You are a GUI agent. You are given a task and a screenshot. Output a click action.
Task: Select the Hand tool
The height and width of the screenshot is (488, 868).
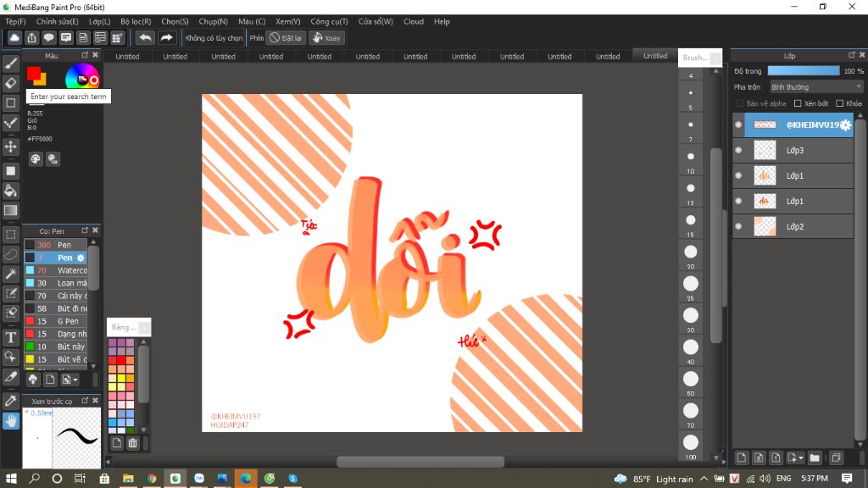[10, 420]
